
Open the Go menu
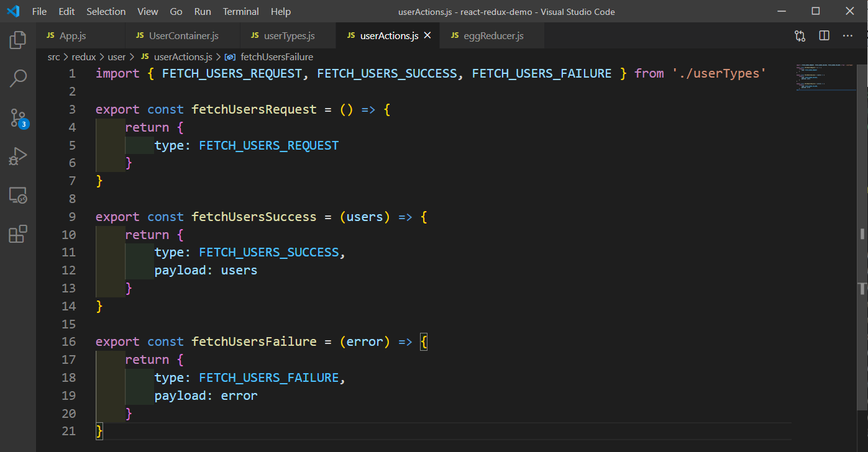(176, 11)
